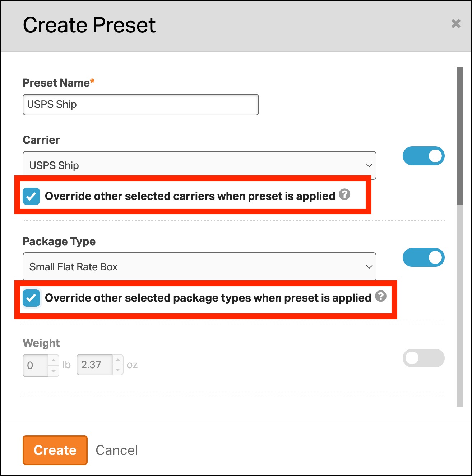Decrease pounds with the lb down arrow
Image resolution: width=472 pixels, height=476 pixels.
click(x=53, y=370)
